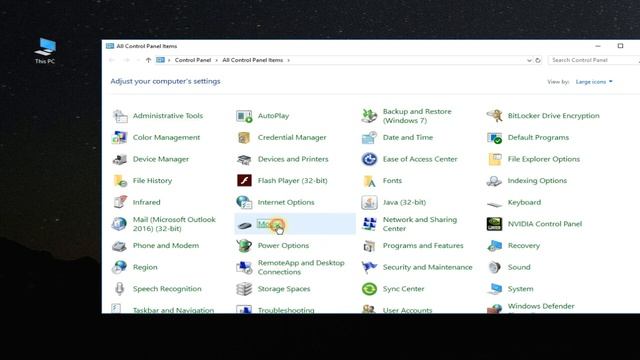Open the File History icon

click(120, 181)
